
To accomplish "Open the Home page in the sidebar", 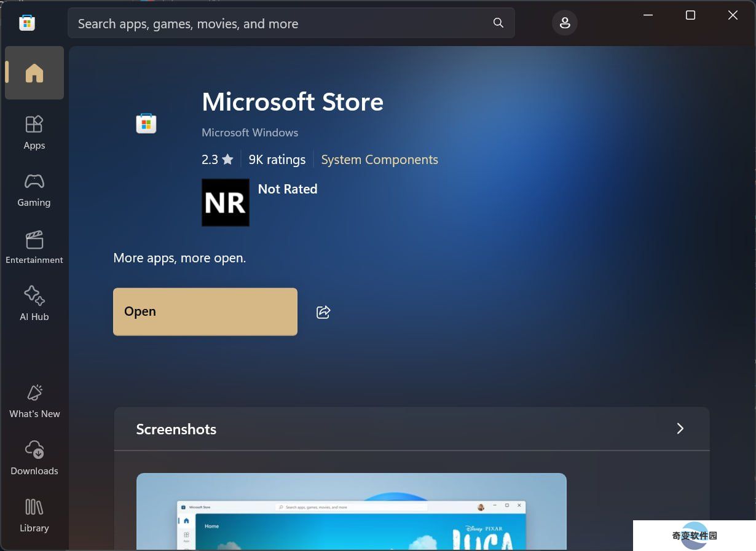I will tap(34, 72).
